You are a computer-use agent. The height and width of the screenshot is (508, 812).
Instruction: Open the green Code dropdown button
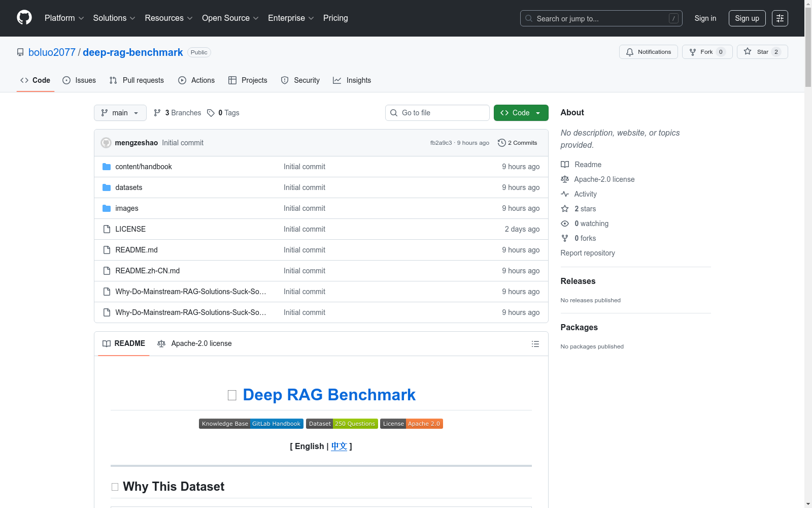click(x=521, y=113)
